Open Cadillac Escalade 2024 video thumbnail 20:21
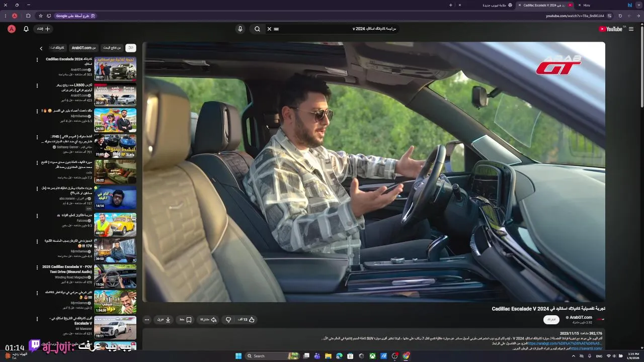 coord(115,68)
